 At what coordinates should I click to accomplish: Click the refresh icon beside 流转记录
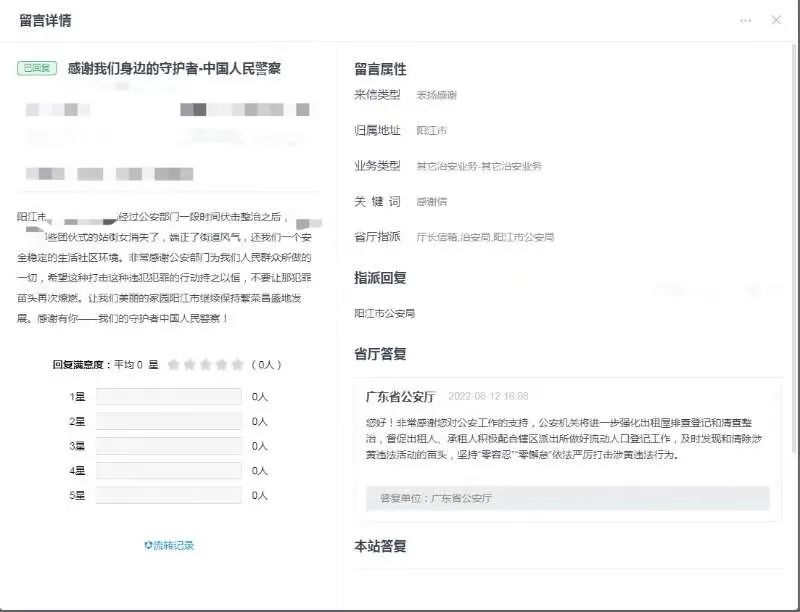coord(148,545)
